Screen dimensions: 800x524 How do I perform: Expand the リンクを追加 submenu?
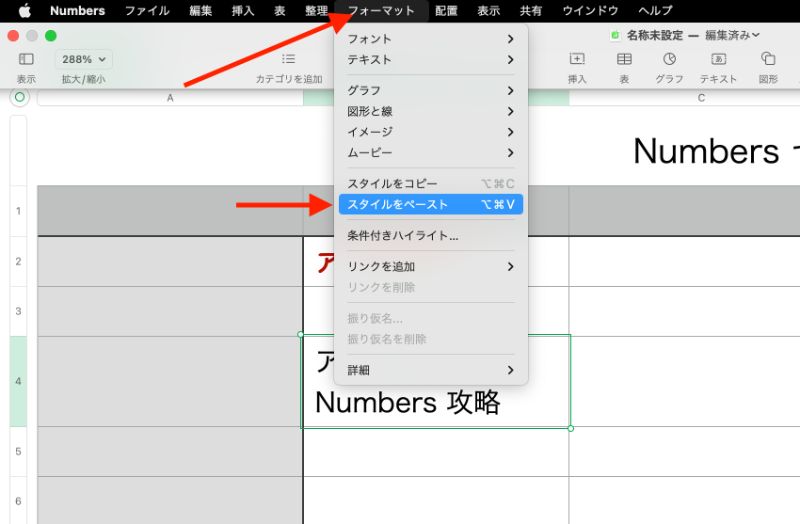point(431,266)
